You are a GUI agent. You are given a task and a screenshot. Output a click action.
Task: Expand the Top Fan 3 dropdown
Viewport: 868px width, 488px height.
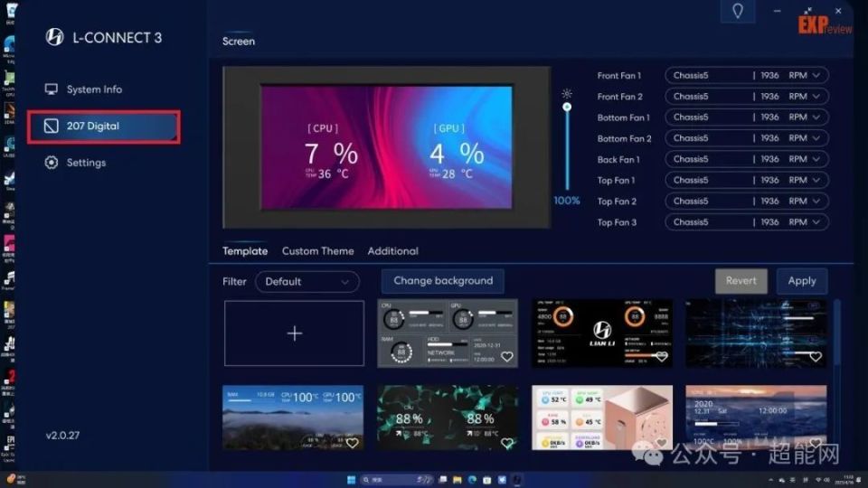(747, 222)
